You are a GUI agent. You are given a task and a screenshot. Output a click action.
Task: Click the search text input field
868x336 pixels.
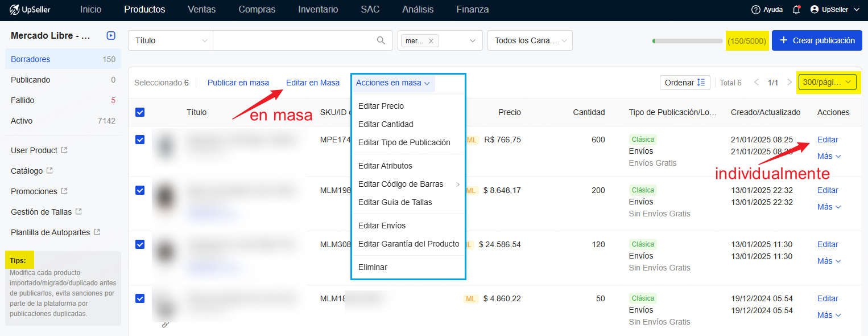(293, 40)
